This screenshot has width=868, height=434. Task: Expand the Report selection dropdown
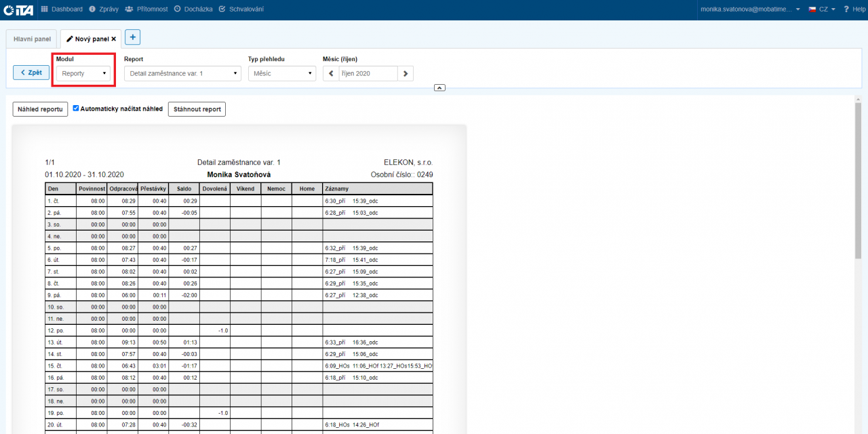click(182, 73)
